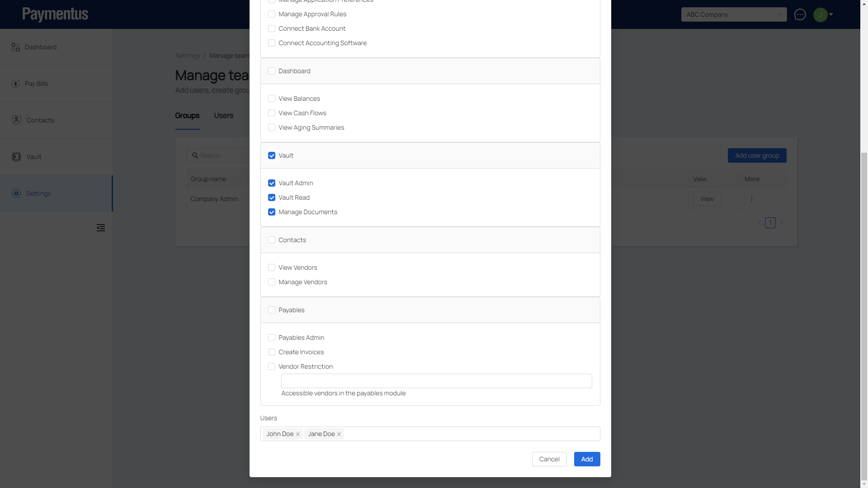Open the Users multi-select field

click(470, 434)
